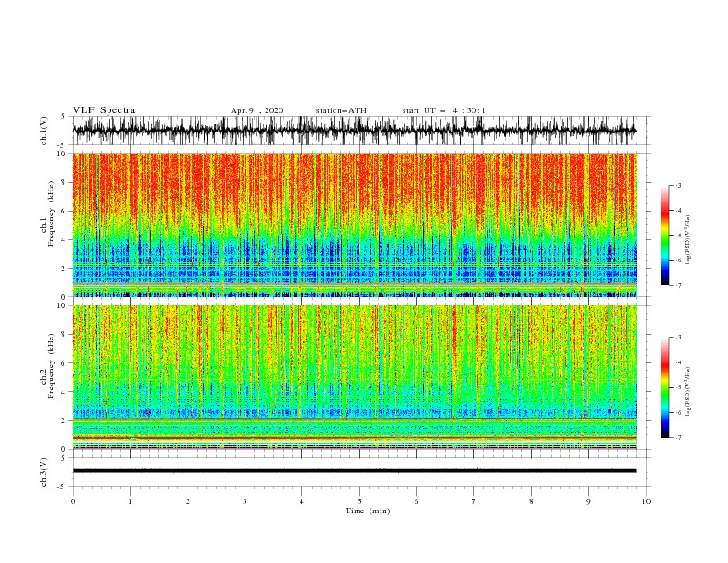This screenshot has height=563, width=728.
Task: Click the "station=ATH" label
Action: 341,110
